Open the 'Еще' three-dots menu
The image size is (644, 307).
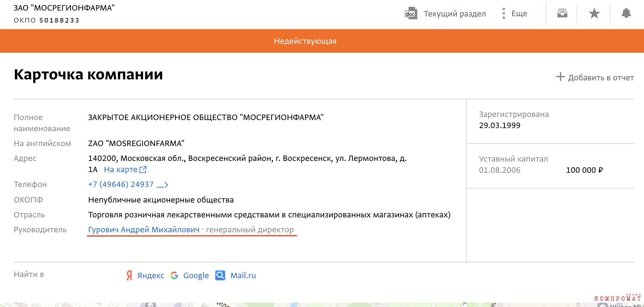point(515,13)
